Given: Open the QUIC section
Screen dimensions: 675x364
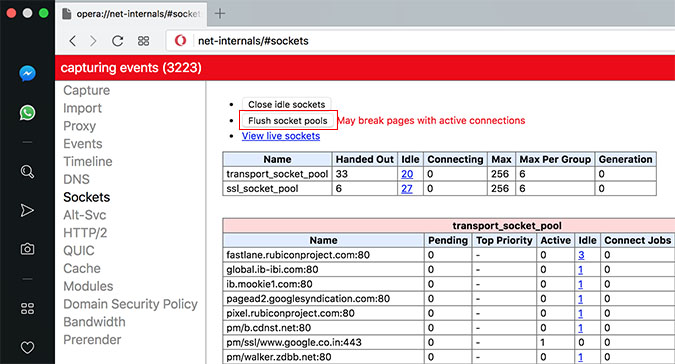Looking at the screenshot, I should coord(79,250).
